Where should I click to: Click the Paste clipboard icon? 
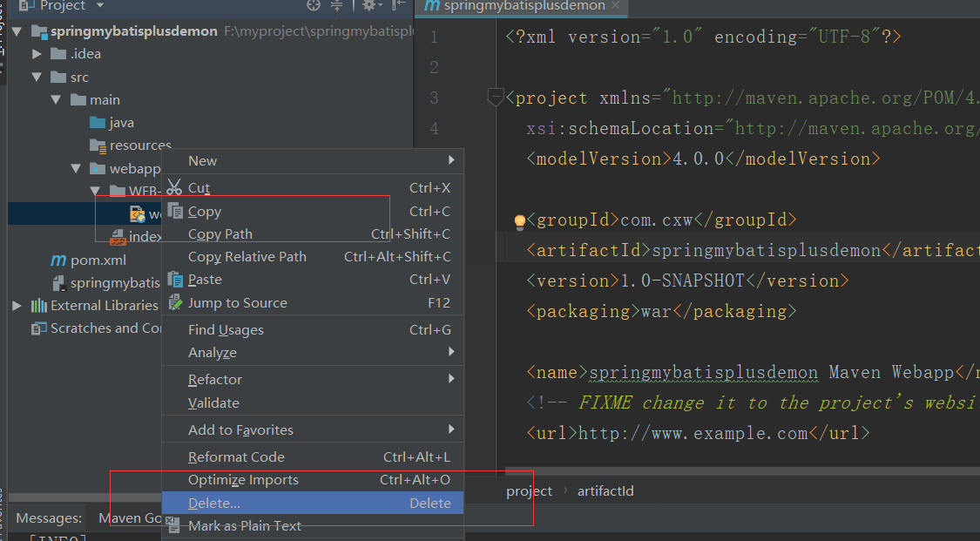[176, 279]
